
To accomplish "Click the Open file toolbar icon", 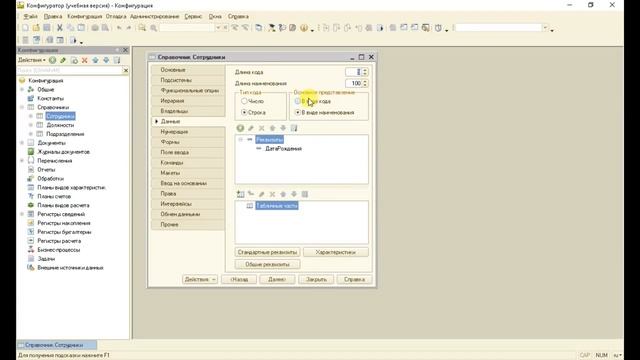I will point(36,28).
